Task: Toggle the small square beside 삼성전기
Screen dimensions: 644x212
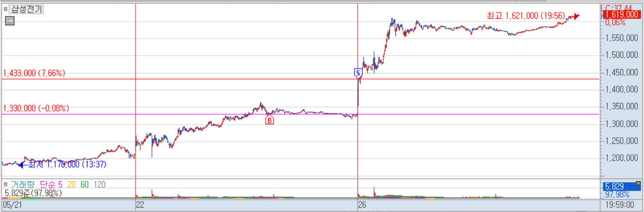Action: point(6,9)
